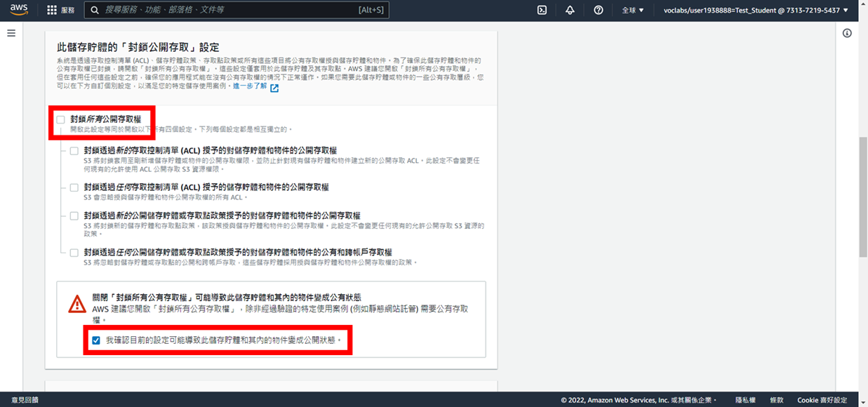Open Cookie 喜好設定 link
The height and width of the screenshot is (407, 868).
822,400
